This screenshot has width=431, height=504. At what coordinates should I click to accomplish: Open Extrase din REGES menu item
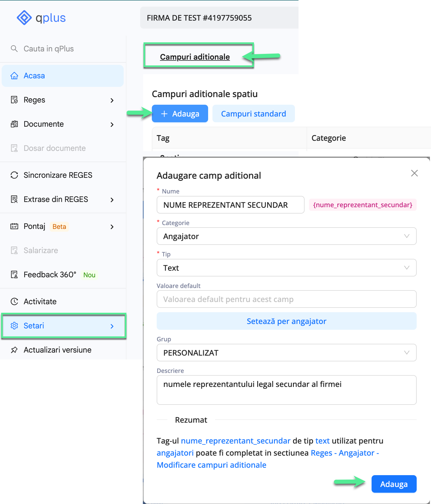pos(56,199)
